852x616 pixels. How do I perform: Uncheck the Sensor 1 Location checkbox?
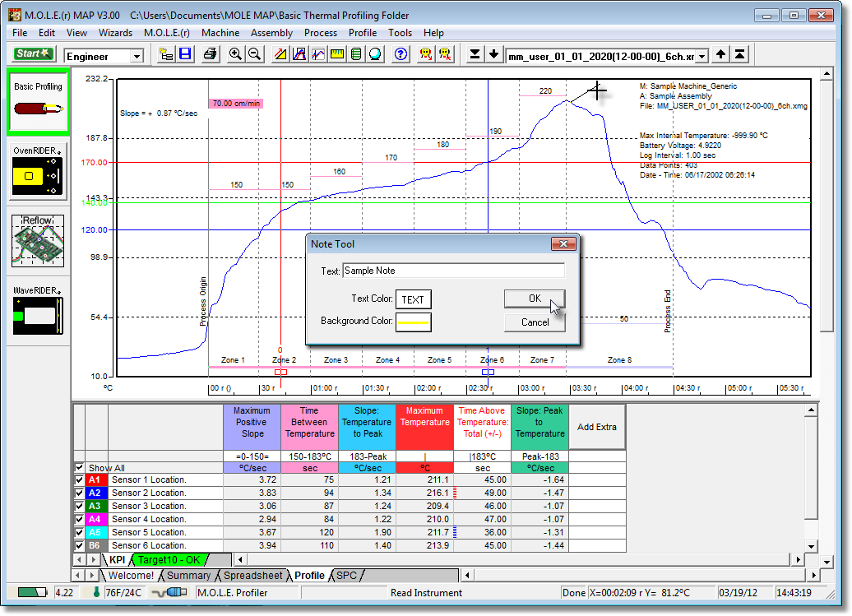pyautogui.click(x=79, y=479)
